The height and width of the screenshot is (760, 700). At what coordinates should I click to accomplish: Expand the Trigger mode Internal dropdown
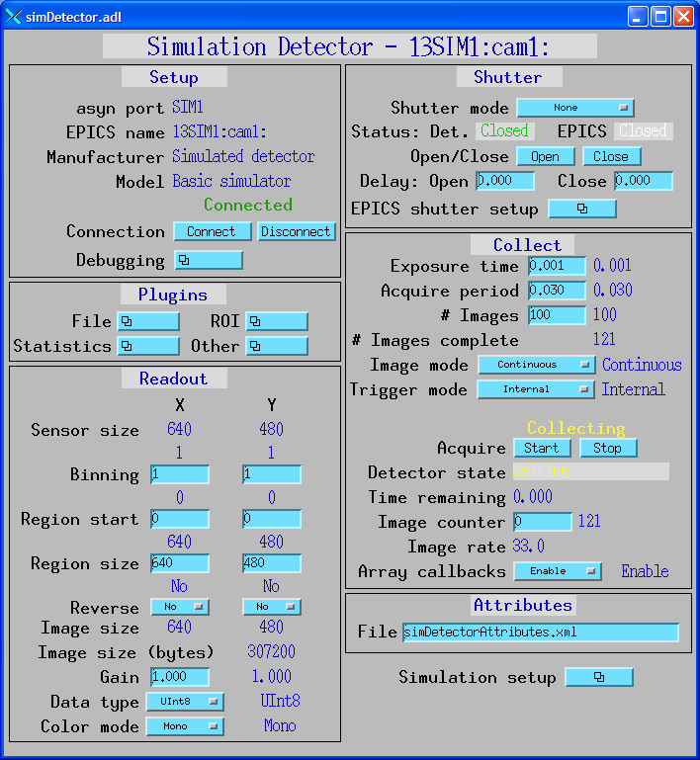[536, 389]
